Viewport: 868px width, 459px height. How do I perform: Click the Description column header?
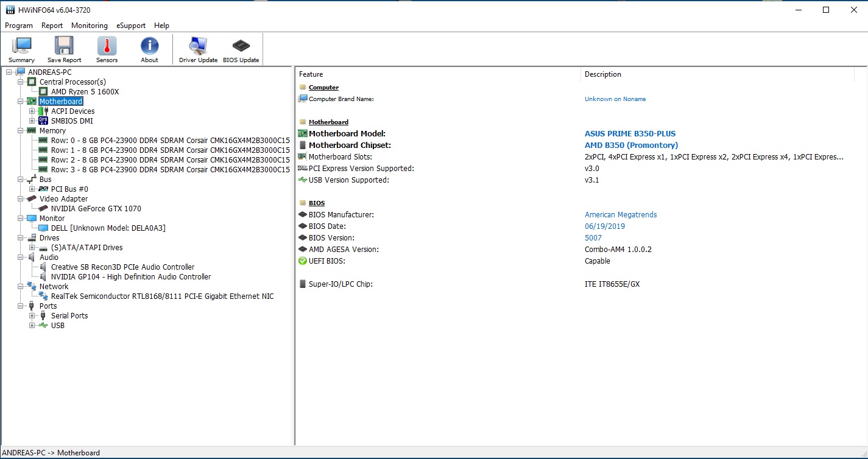click(718, 74)
